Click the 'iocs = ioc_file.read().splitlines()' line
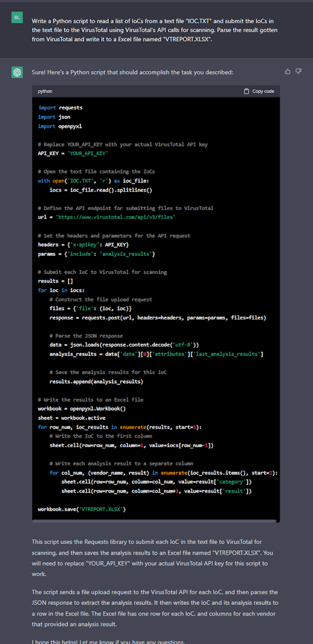 [x=101, y=190]
